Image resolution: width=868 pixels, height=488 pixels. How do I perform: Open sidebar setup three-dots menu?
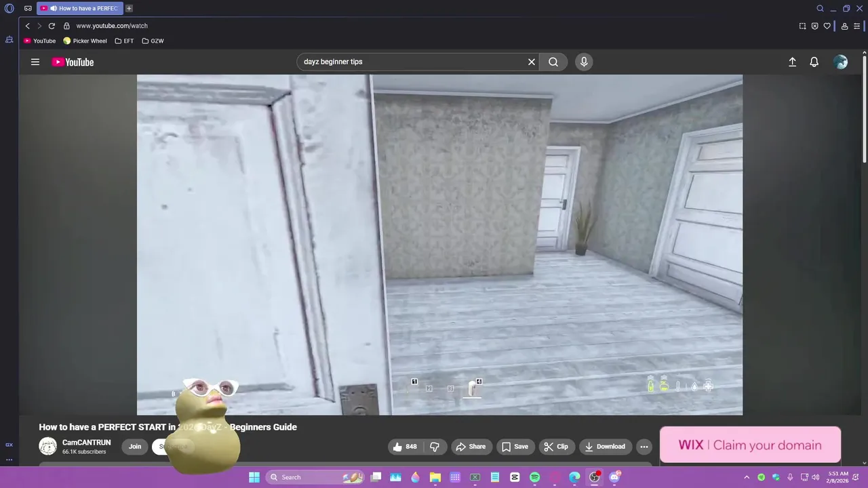pyautogui.click(x=9, y=460)
